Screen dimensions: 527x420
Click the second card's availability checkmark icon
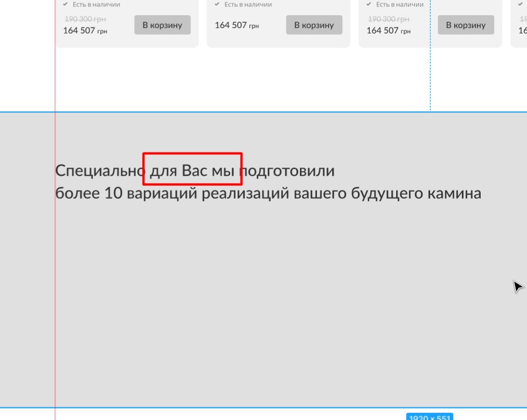click(x=217, y=4)
